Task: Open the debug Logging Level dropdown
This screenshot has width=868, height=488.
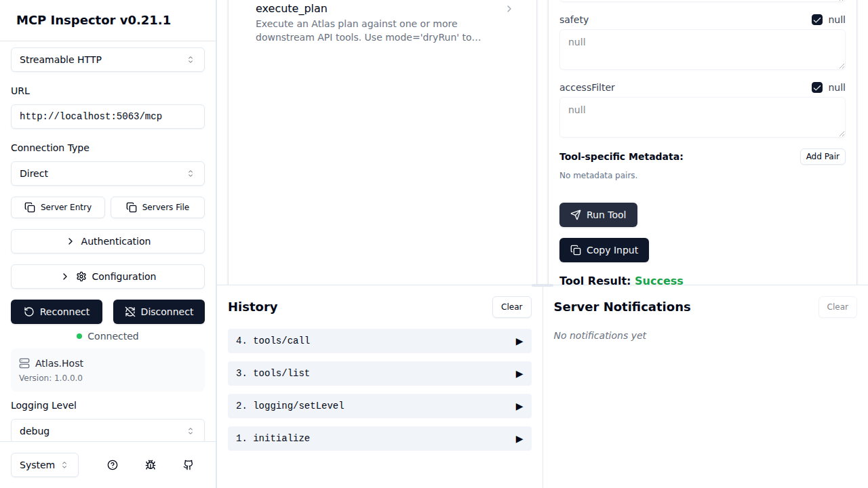Action: tap(107, 431)
